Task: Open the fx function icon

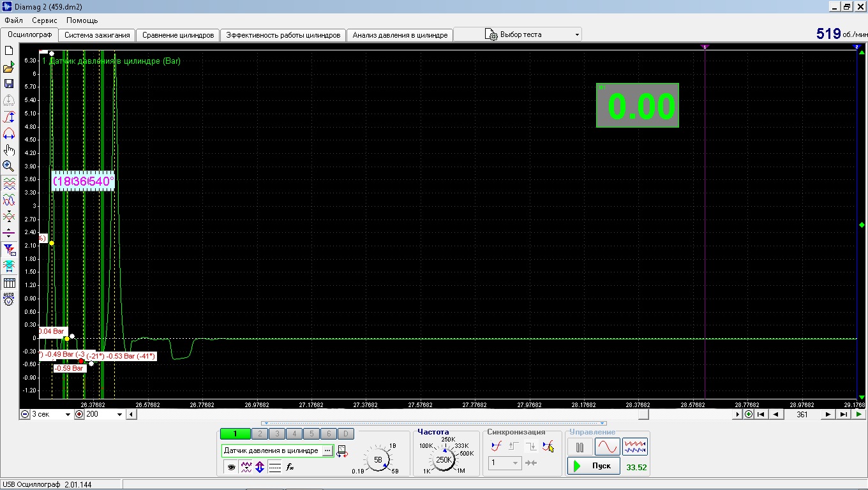Action: 290,467
